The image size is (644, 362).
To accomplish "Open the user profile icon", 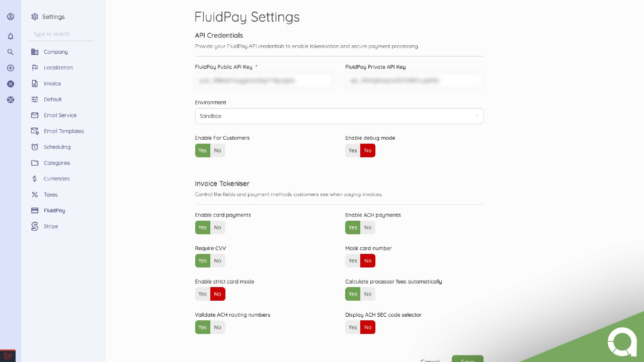I will [11, 17].
